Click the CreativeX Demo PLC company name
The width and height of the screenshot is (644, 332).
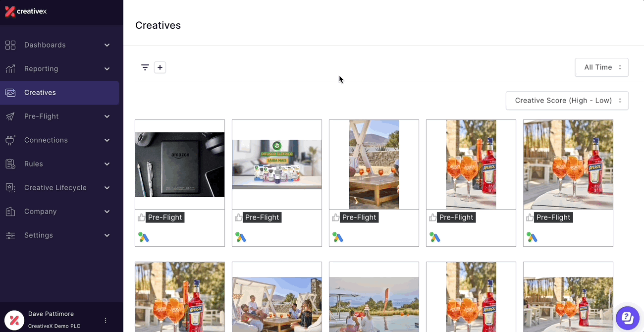click(x=54, y=326)
